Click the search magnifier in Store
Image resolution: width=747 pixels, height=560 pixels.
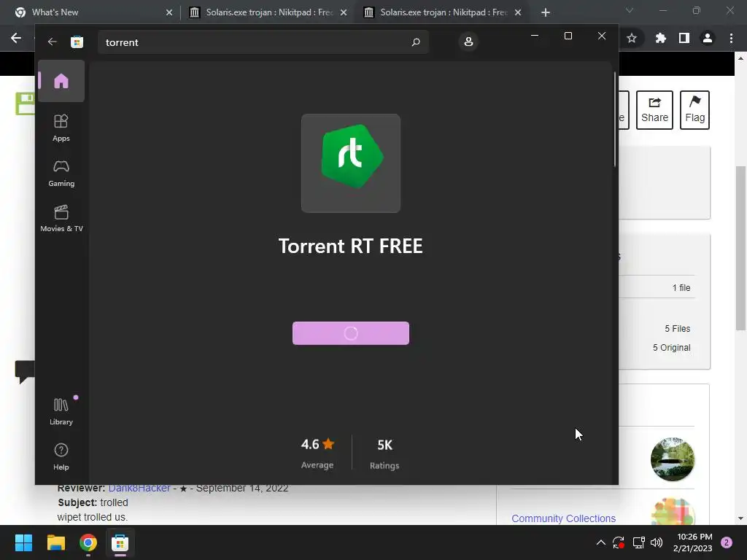[415, 42]
